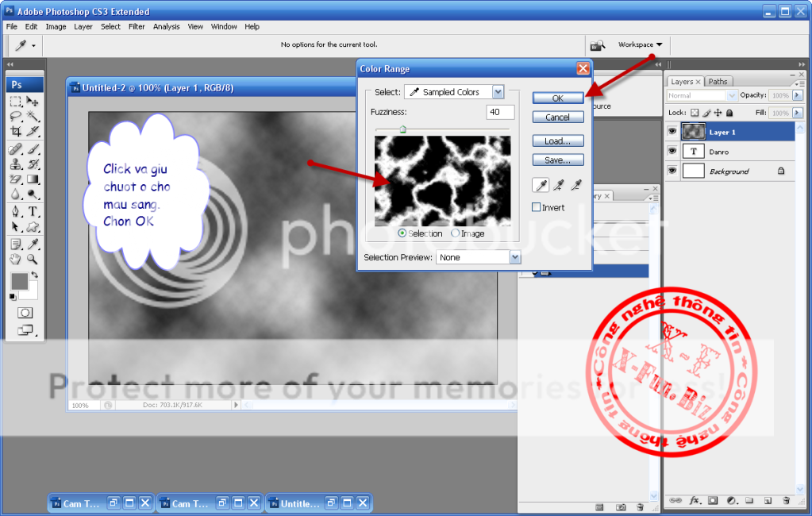Pick the Add to Sample eyedropper
The height and width of the screenshot is (516, 812).
pos(558,185)
